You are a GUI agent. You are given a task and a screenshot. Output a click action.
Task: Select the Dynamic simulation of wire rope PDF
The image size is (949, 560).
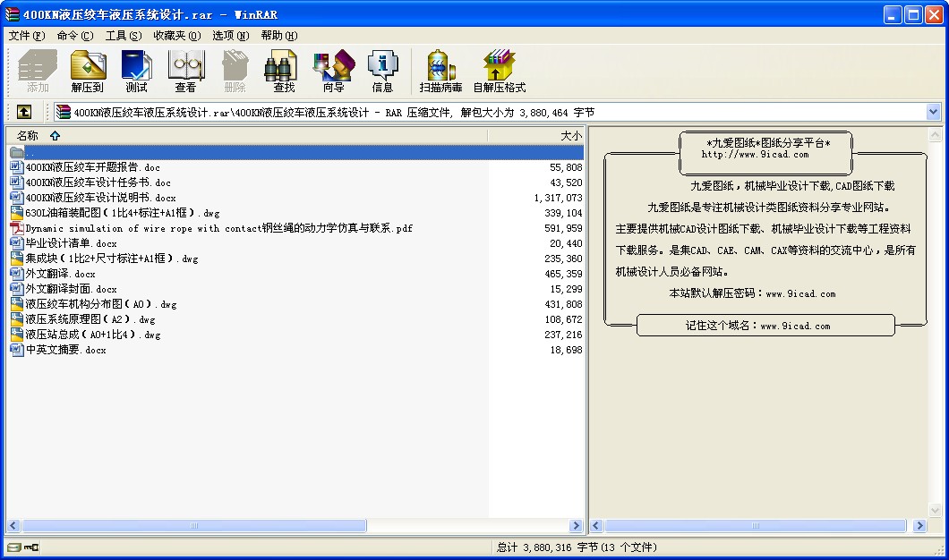[218, 228]
